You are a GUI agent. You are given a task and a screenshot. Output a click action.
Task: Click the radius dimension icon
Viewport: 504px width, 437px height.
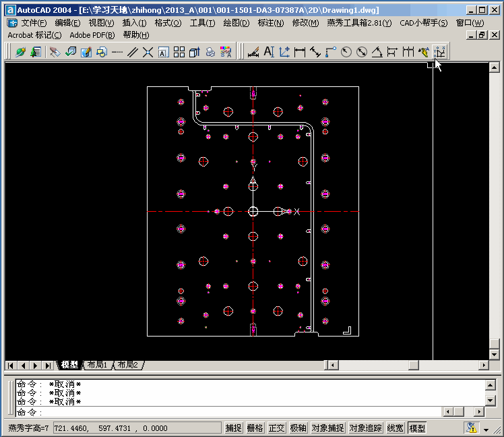click(346, 52)
